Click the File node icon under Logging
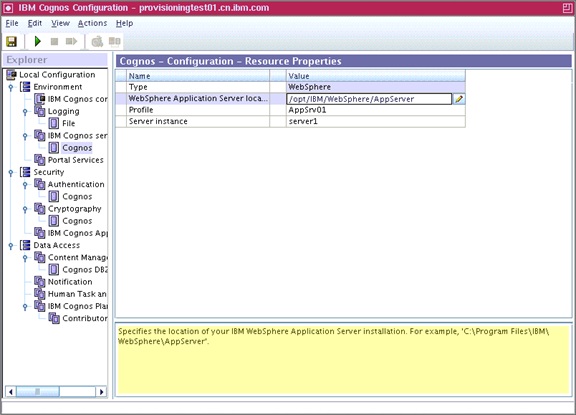The image size is (576, 415). pyautogui.click(x=54, y=123)
